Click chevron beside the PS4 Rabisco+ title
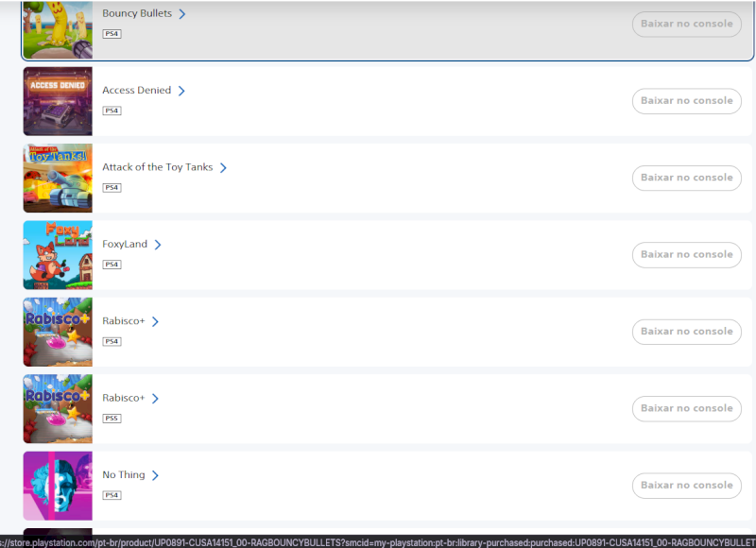This screenshot has height=548, width=756. pyautogui.click(x=155, y=321)
